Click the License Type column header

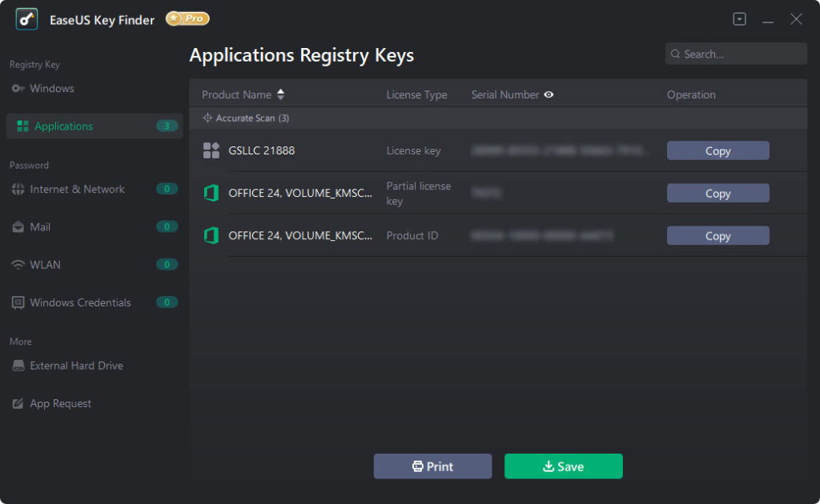point(416,94)
